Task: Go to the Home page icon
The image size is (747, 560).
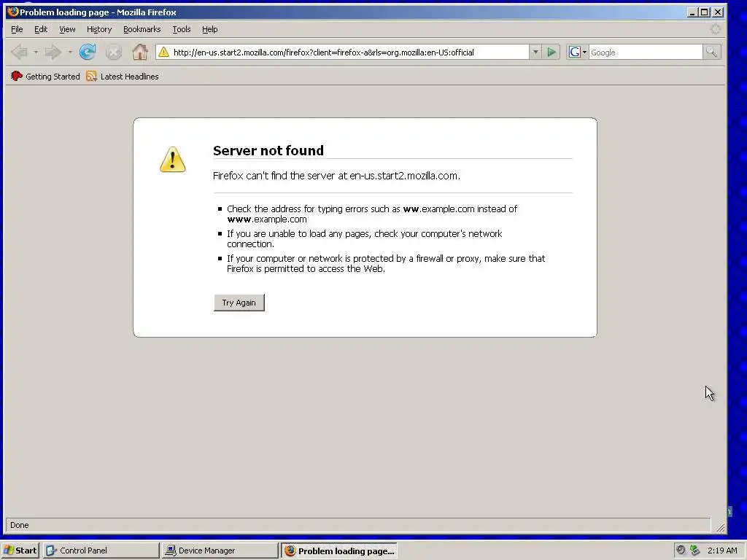Action: [139, 52]
